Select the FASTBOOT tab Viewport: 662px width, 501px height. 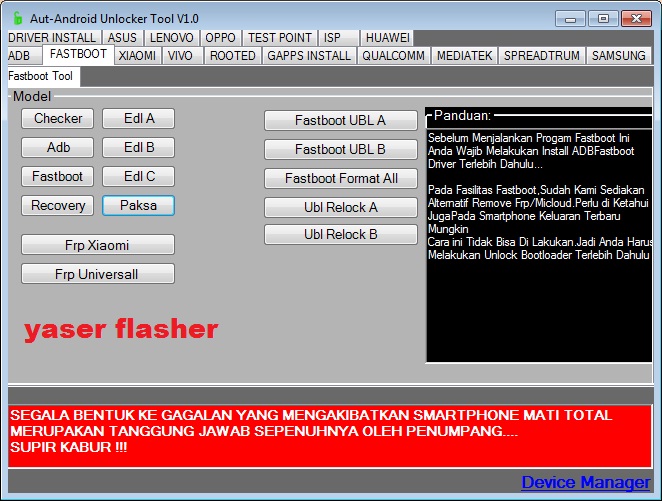[78, 54]
